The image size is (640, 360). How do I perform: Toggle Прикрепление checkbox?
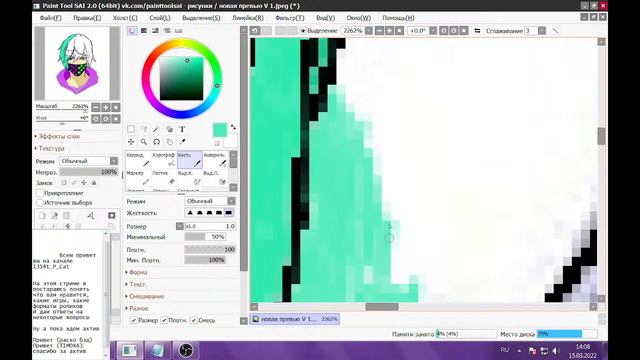click(x=40, y=193)
